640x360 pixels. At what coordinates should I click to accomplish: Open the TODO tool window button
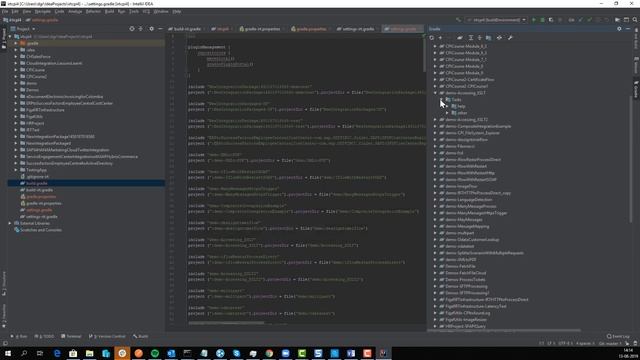click(44, 336)
